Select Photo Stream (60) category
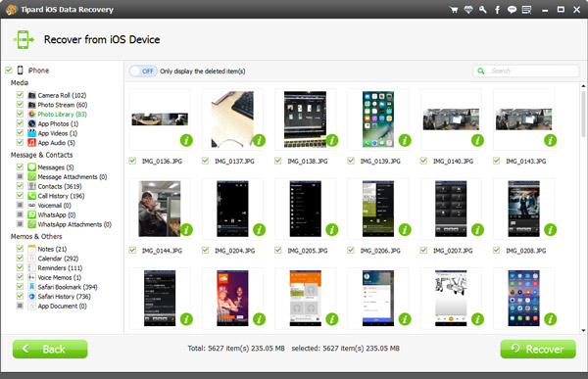 tap(63, 105)
